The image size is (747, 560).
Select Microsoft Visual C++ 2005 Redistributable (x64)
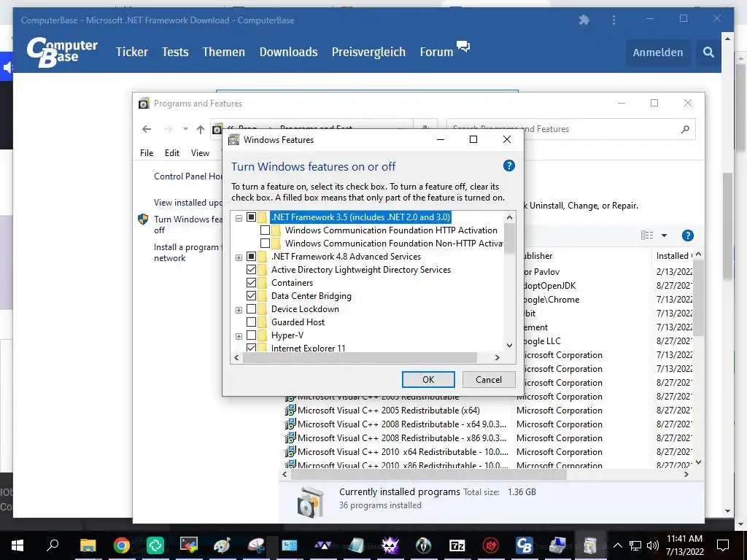[389, 411]
